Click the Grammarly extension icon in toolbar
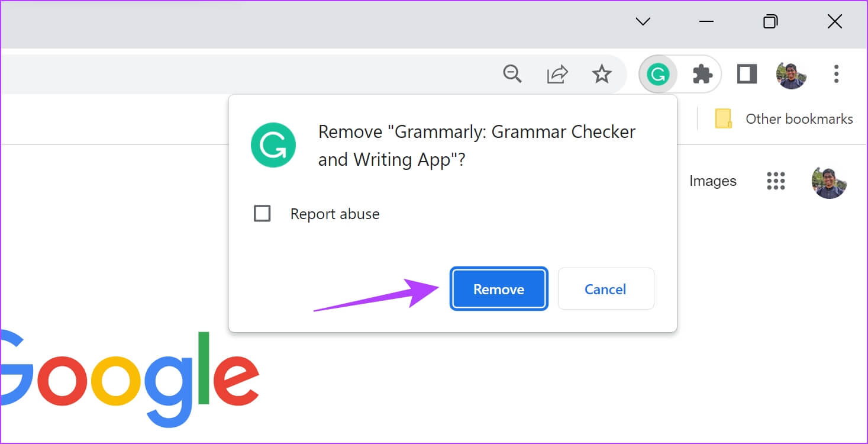 658,75
